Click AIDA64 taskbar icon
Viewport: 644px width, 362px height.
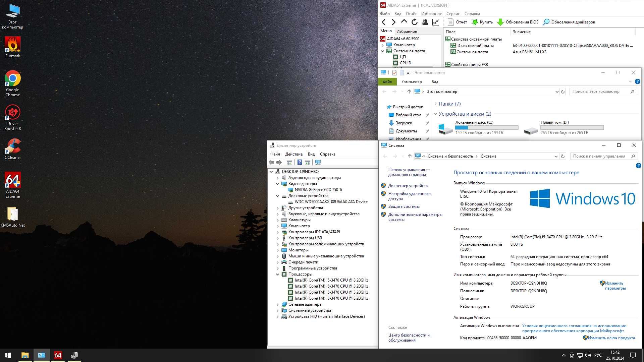58,355
